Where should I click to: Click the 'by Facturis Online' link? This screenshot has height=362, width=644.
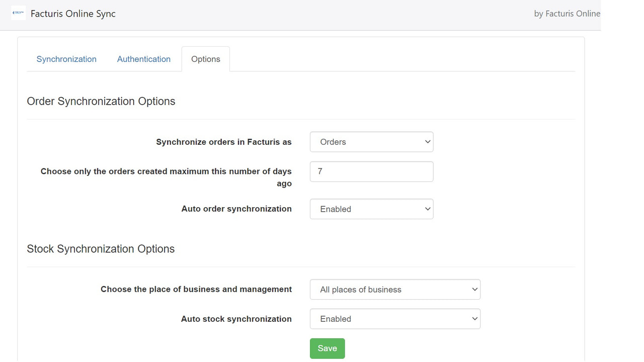(568, 14)
